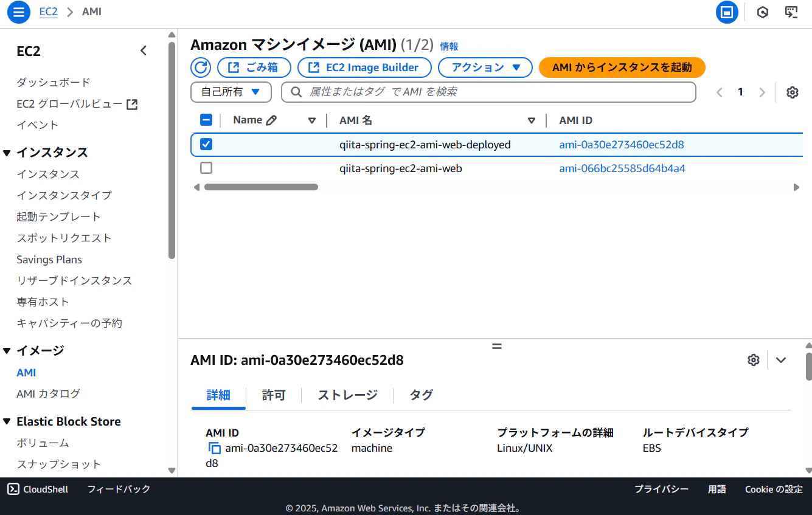Click the 情報 info link

[x=449, y=46]
